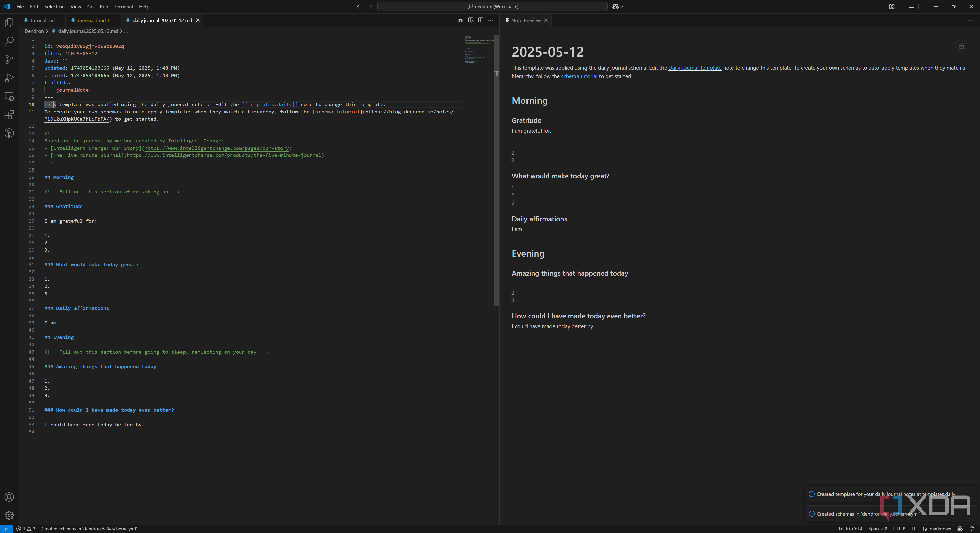Open the Search view in activity bar
Viewport: 980px width, 533px height.
[9, 41]
